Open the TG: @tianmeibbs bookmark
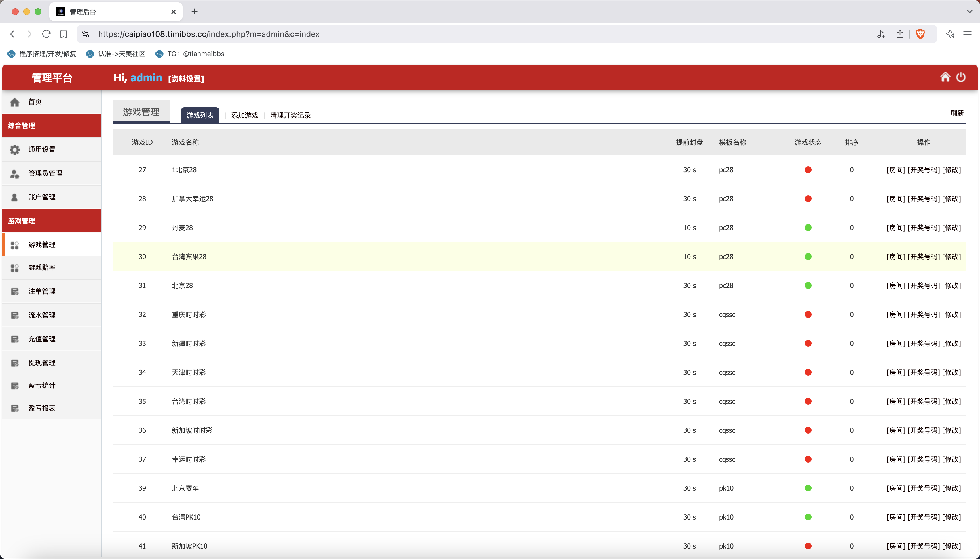 tap(190, 54)
